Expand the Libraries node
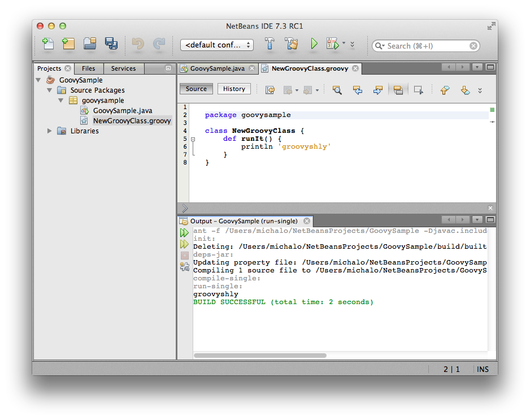The width and height of the screenshot is (530, 420). (50, 131)
